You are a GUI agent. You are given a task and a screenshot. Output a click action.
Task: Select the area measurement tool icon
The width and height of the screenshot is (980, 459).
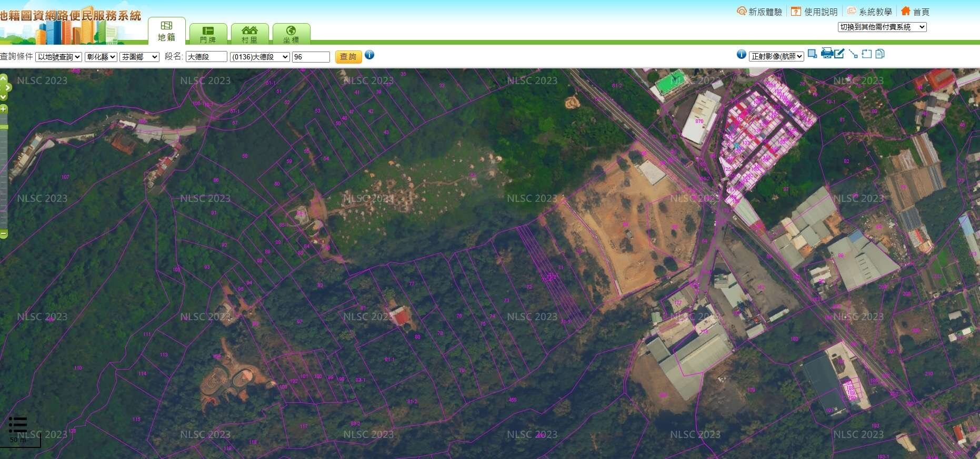coord(867,54)
